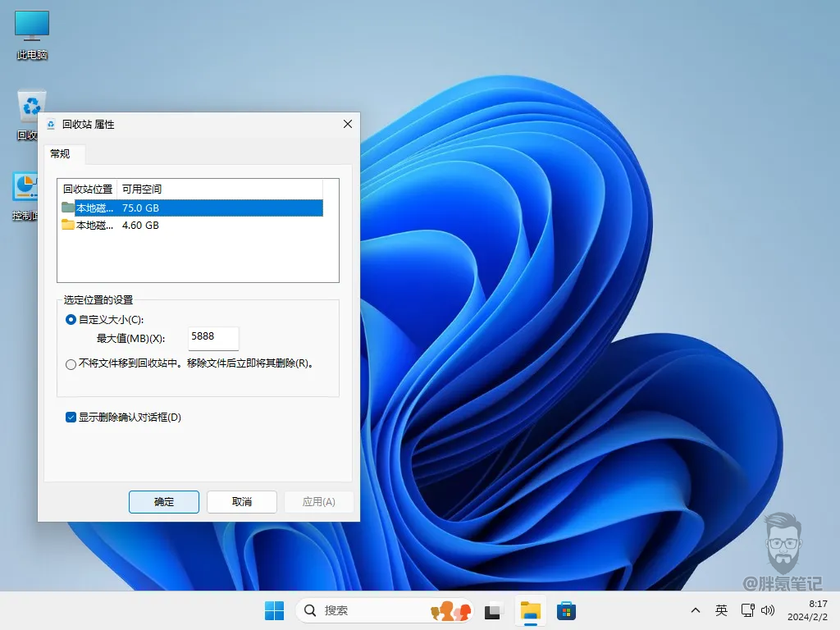Click the 取消 button
The image size is (840, 630).
coord(242,502)
